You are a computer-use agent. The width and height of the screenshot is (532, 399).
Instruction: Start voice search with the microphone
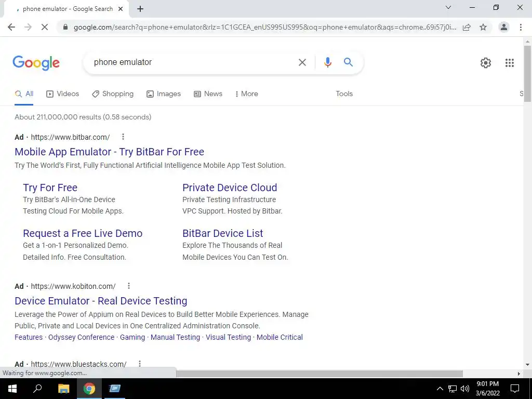[327, 62]
